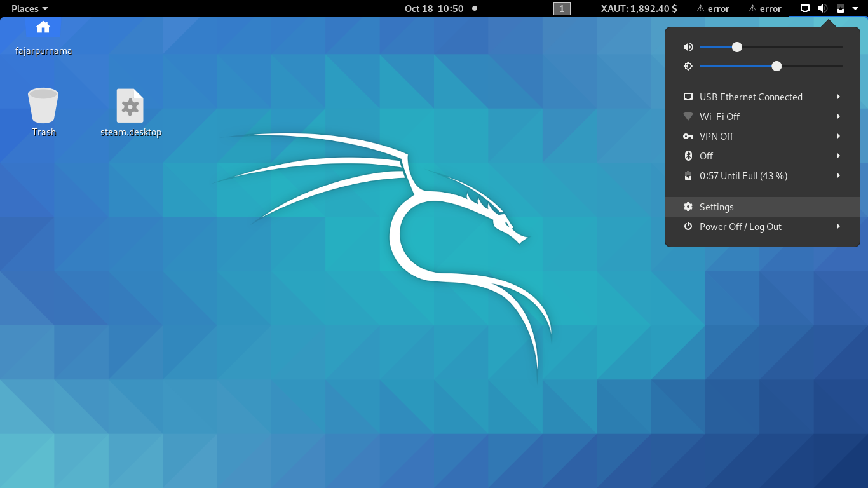Expand the USB Ethernet Connected submenu arrow
The width and height of the screenshot is (868, 488).
[838, 97]
